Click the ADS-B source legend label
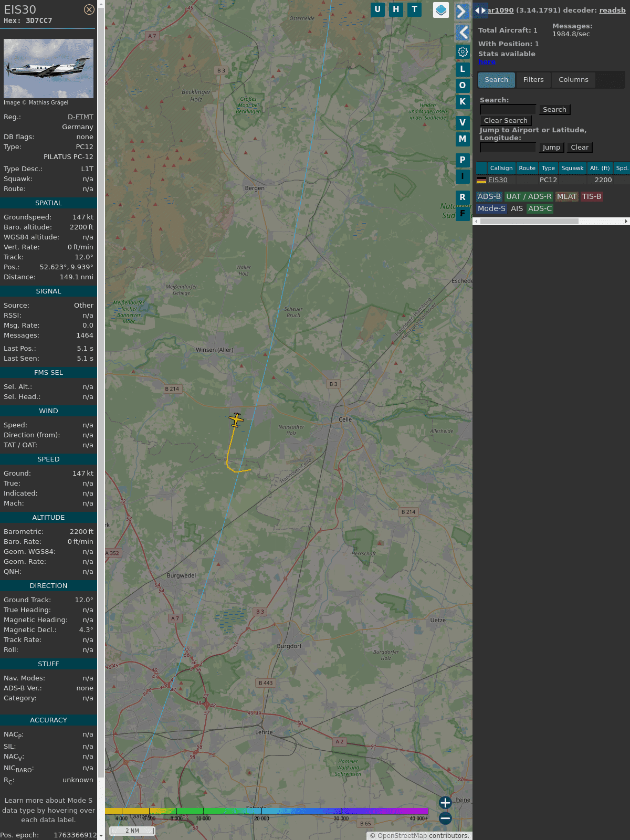The height and width of the screenshot is (840, 630). tap(489, 196)
